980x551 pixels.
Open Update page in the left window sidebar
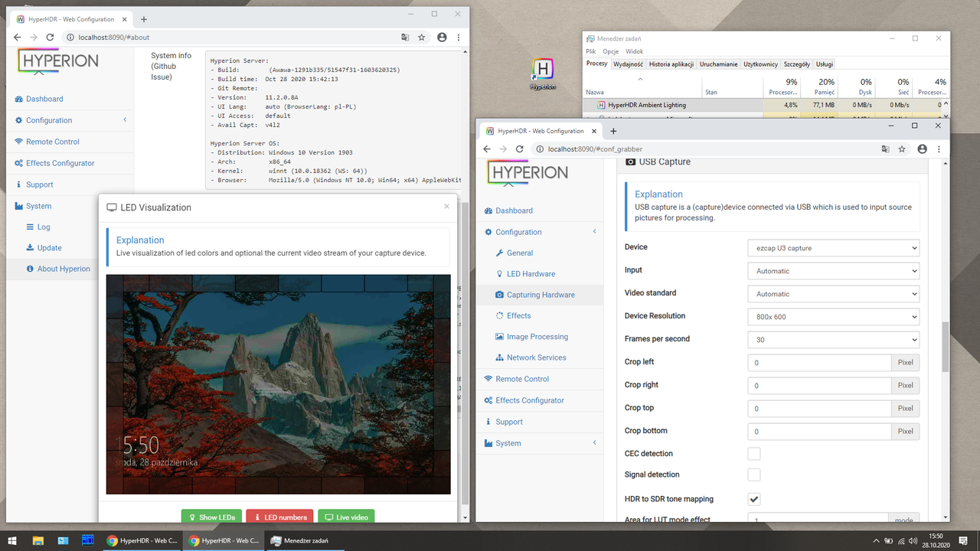pos(50,248)
